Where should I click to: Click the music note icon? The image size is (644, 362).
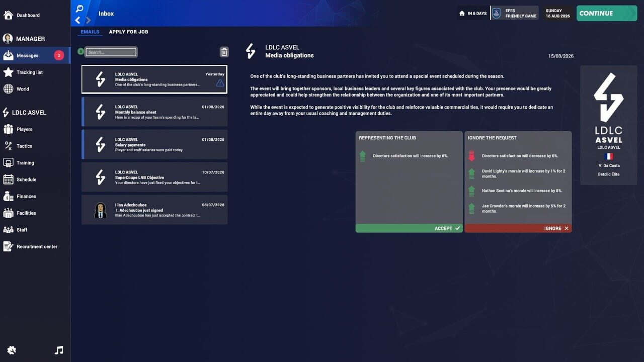click(59, 350)
